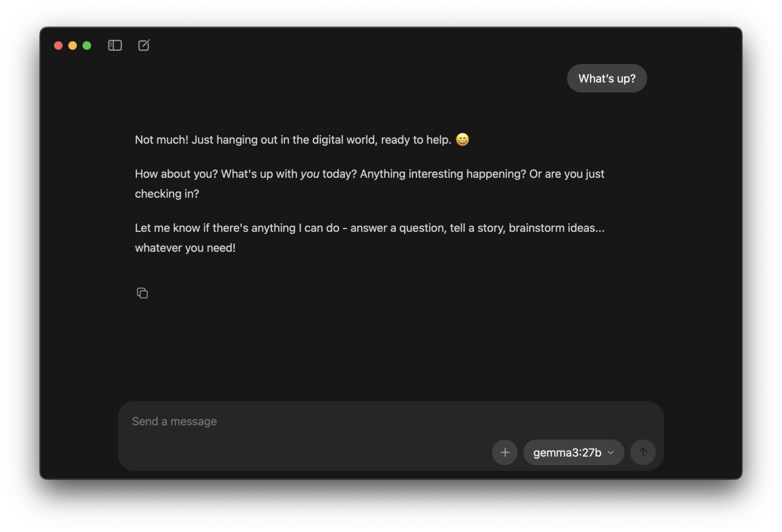Click the "Not much!" response line
782x532 pixels.
pos(293,140)
